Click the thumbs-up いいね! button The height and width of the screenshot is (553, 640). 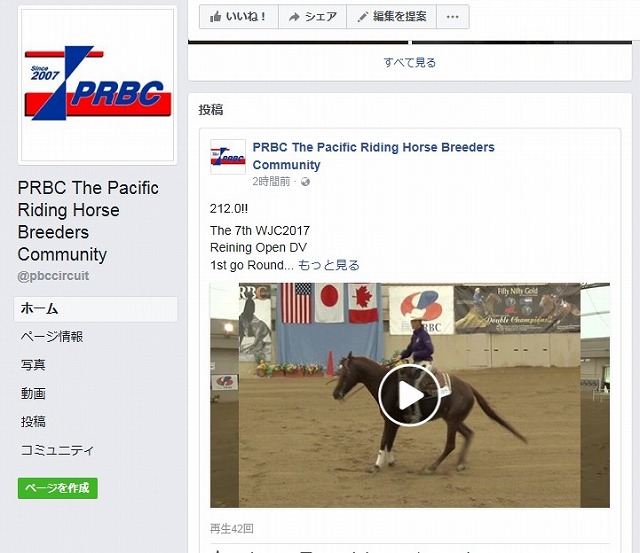[239, 17]
